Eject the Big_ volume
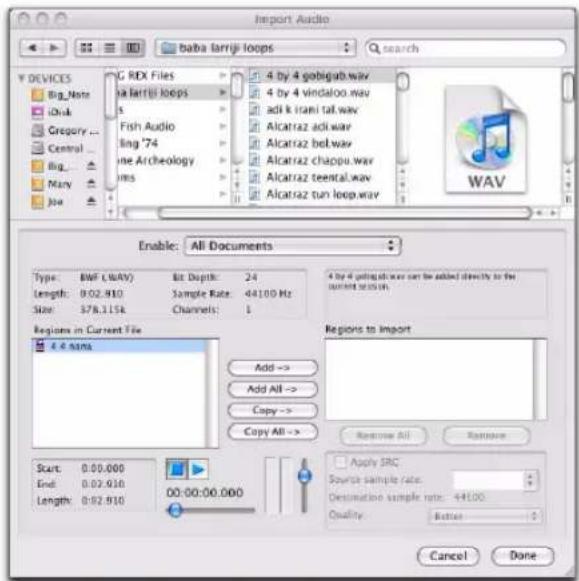The image size is (579, 581). point(91,166)
